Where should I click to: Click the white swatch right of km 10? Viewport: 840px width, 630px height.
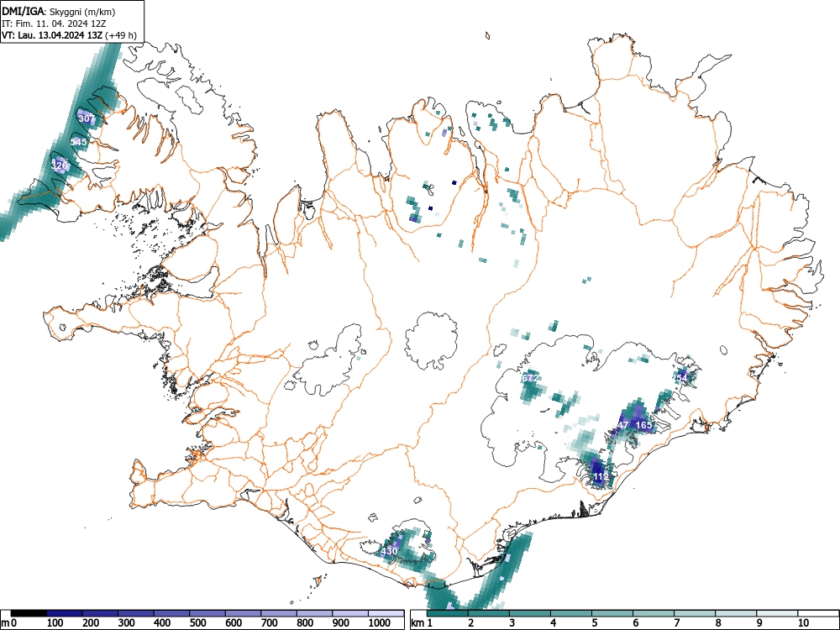point(818,613)
